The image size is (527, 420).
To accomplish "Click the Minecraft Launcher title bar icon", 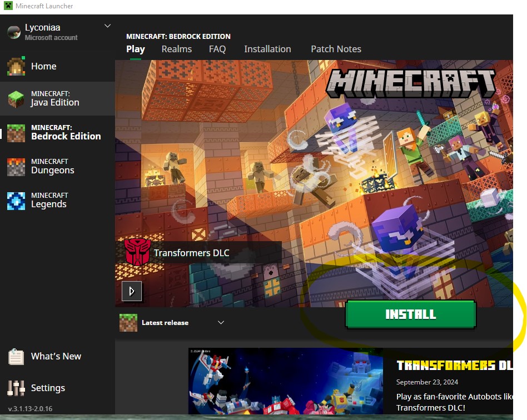I will (8, 6).
